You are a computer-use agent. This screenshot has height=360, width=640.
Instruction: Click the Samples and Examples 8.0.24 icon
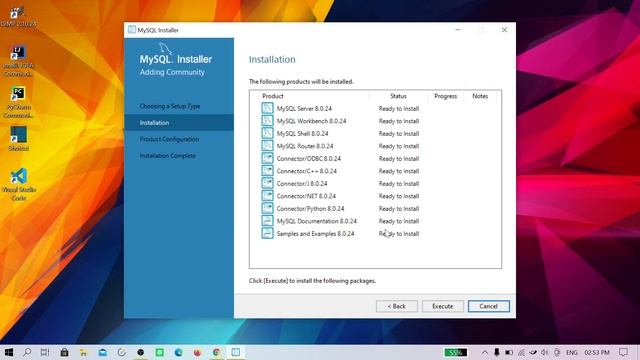coord(267,233)
